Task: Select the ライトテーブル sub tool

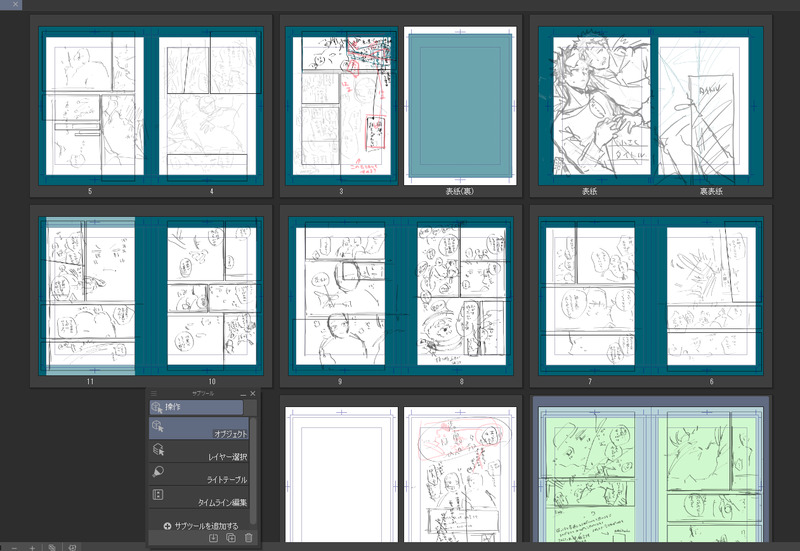Action: pyautogui.click(x=199, y=474)
